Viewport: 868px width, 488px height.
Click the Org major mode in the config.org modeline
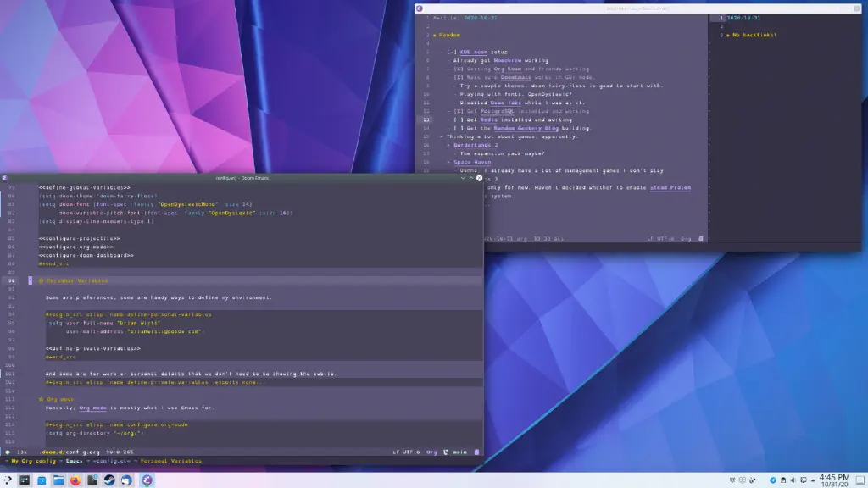431,452
